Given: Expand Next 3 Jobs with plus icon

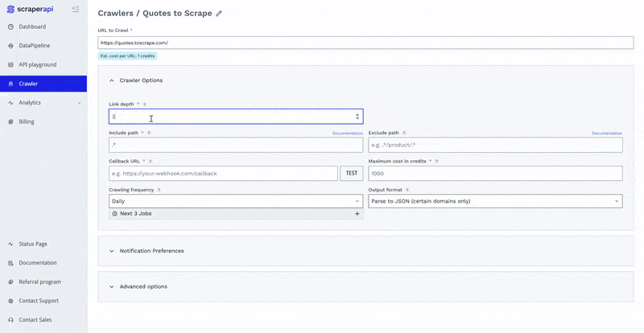Looking at the screenshot, I should [357, 214].
